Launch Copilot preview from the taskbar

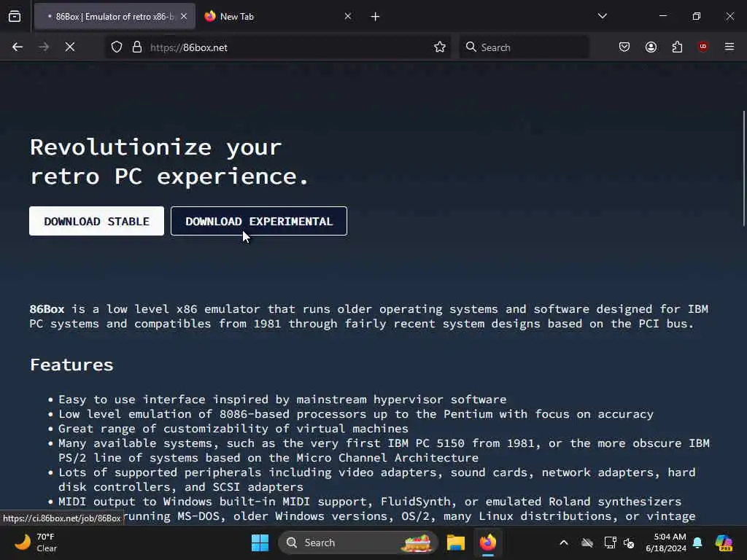click(724, 542)
